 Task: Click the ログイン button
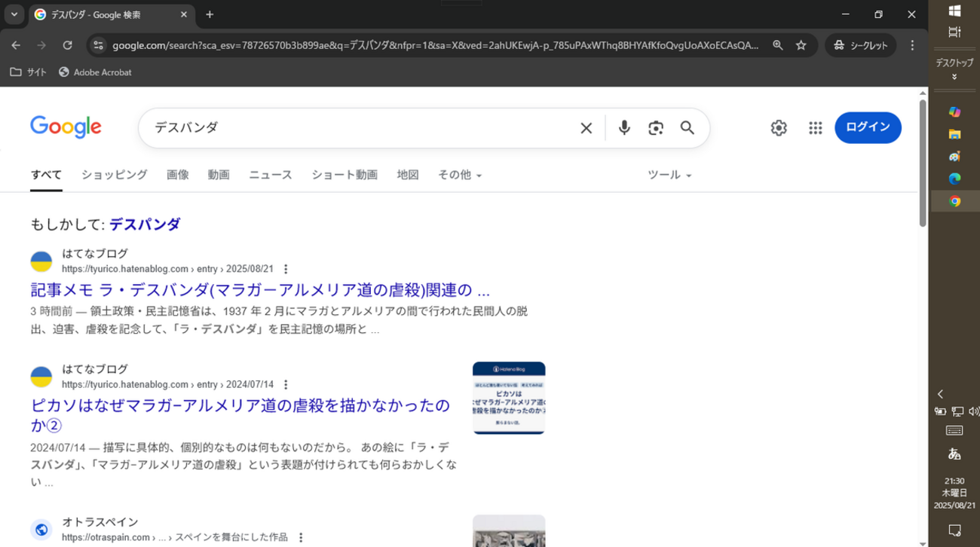pos(868,127)
